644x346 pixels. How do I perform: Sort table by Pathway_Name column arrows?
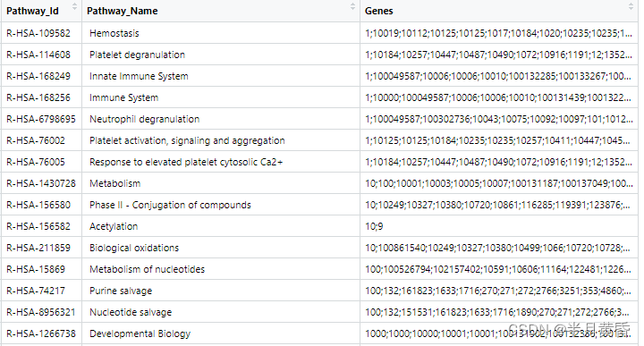352,7
